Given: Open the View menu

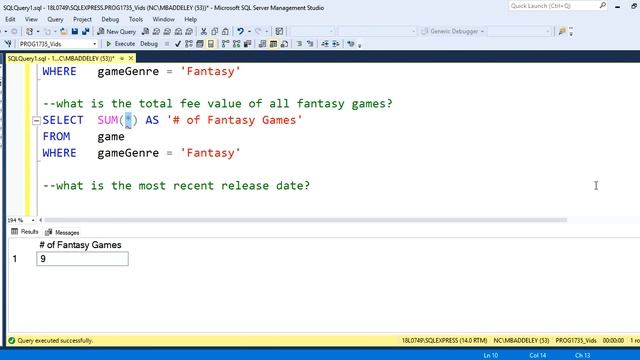Looking at the screenshot, I should click(31, 19).
